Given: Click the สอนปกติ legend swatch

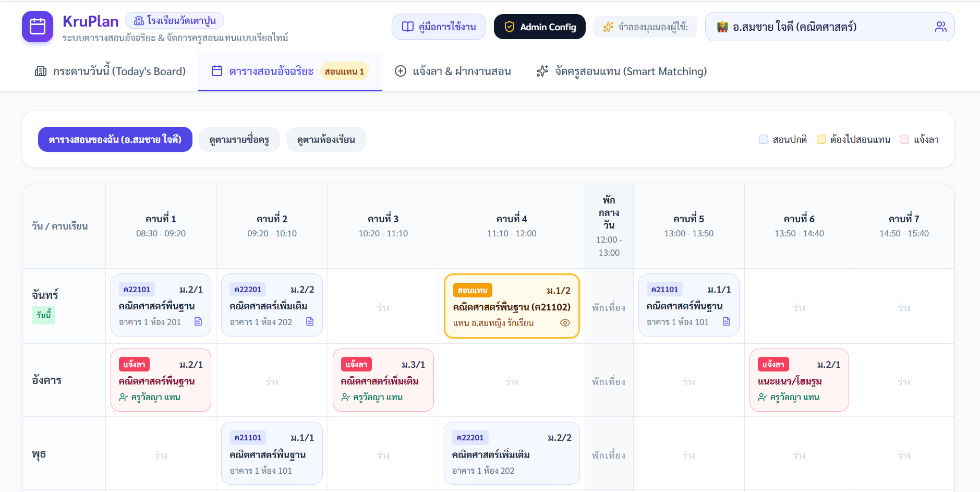Looking at the screenshot, I should pyautogui.click(x=764, y=139).
